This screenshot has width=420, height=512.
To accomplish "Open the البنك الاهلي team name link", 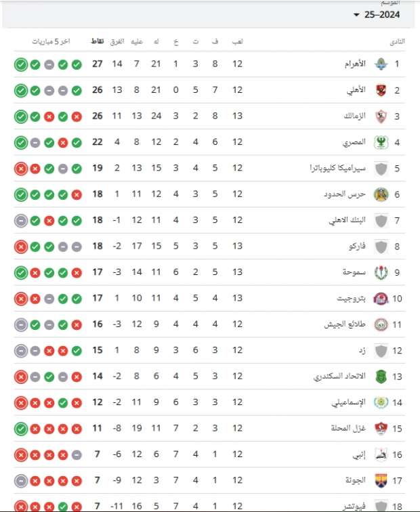I will [x=346, y=221].
